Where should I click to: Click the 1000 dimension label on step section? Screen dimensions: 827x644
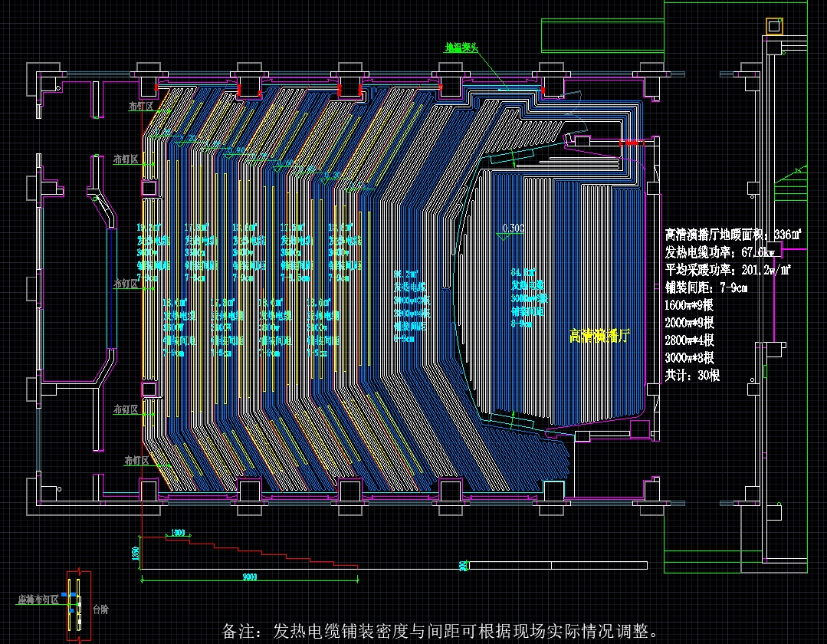178,533
